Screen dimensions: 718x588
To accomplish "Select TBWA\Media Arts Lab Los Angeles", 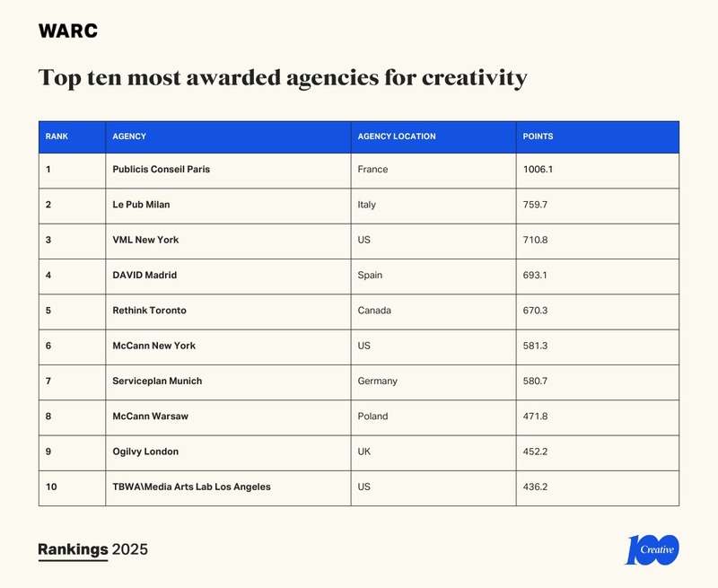I will click(191, 487).
